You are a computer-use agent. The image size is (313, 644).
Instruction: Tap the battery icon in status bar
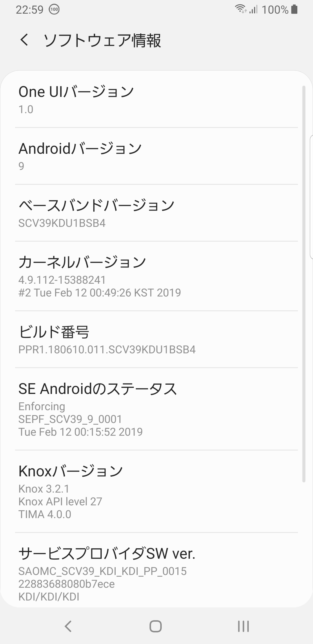tap(294, 9)
